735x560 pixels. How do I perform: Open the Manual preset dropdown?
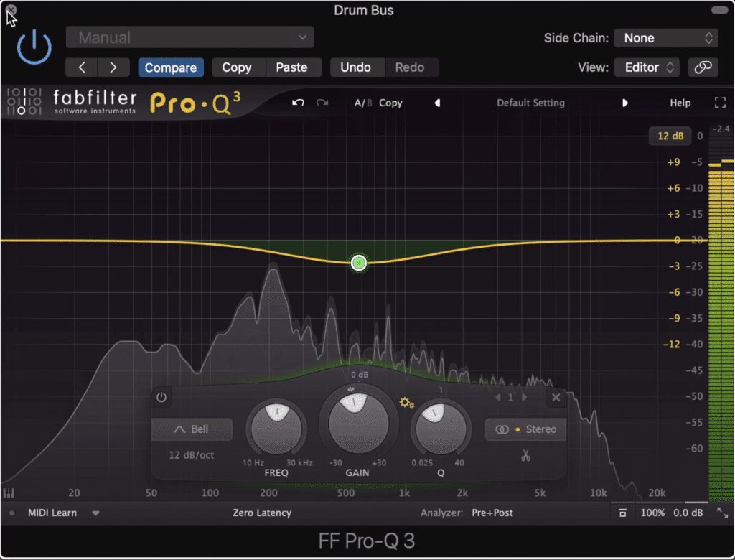pos(189,37)
